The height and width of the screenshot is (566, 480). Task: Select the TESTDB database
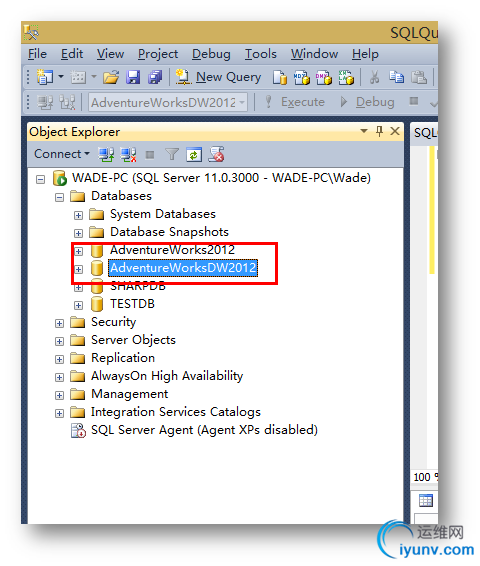click(x=132, y=304)
